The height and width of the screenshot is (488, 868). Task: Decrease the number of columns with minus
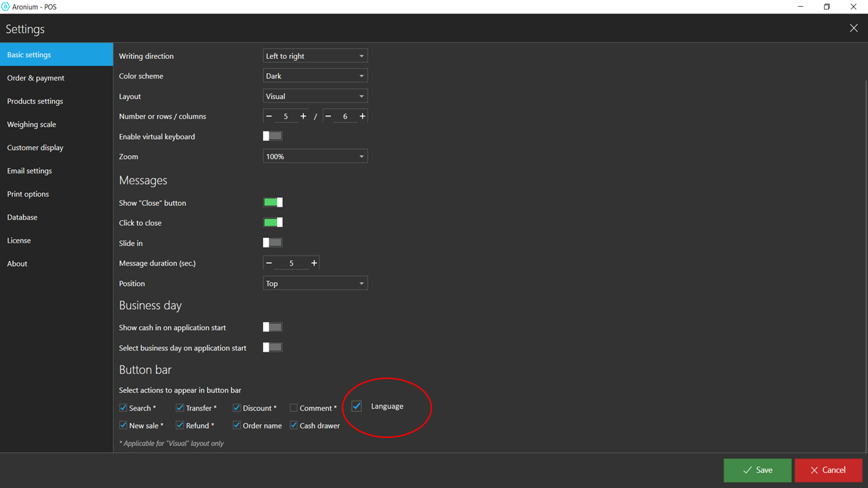328,117
